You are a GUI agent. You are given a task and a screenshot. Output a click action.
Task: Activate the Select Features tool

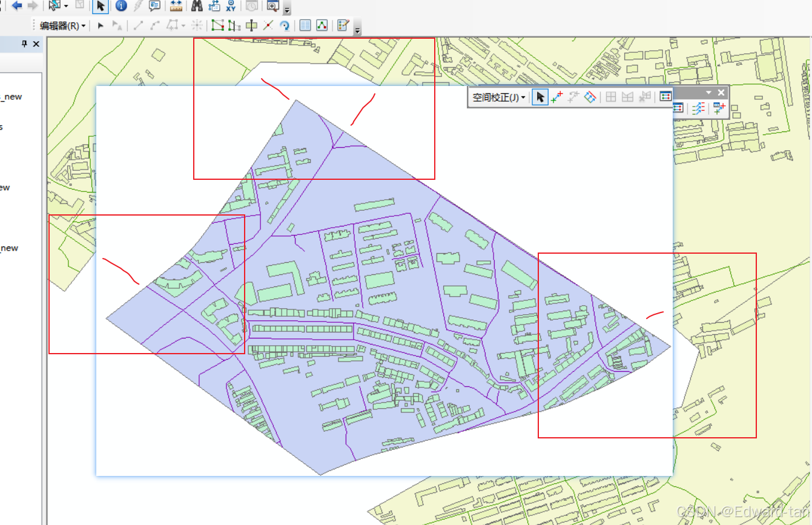(55, 5)
